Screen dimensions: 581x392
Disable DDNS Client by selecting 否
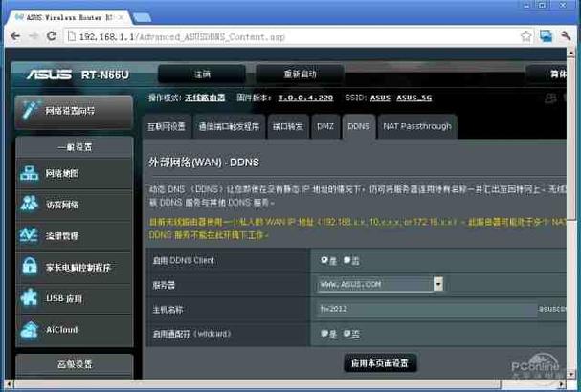coord(346,260)
